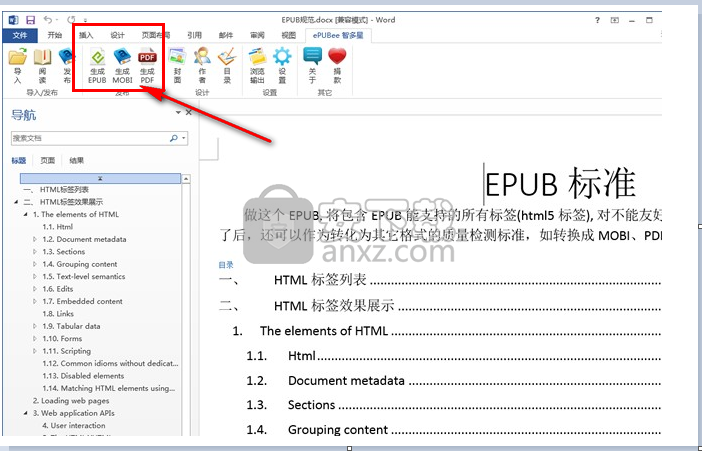This screenshot has width=702, height=451.
Task: Switch to the 邮件 Mailings tab
Action: pyautogui.click(x=226, y=35)
